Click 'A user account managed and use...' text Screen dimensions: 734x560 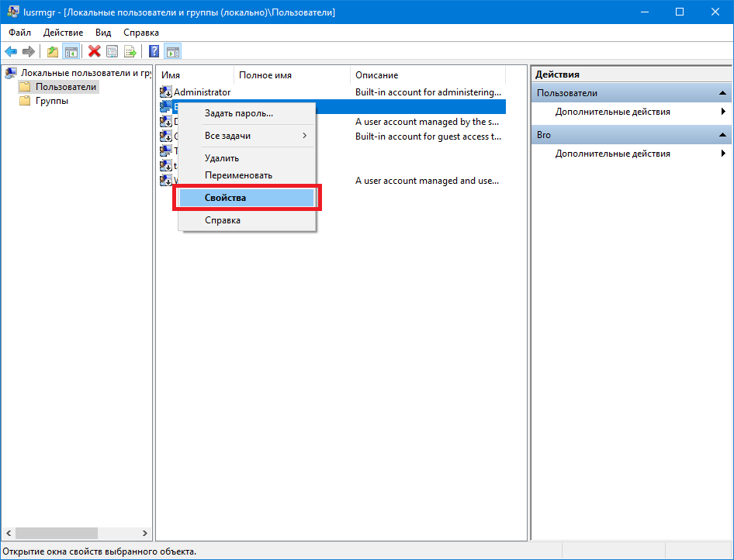pos(427,181)
